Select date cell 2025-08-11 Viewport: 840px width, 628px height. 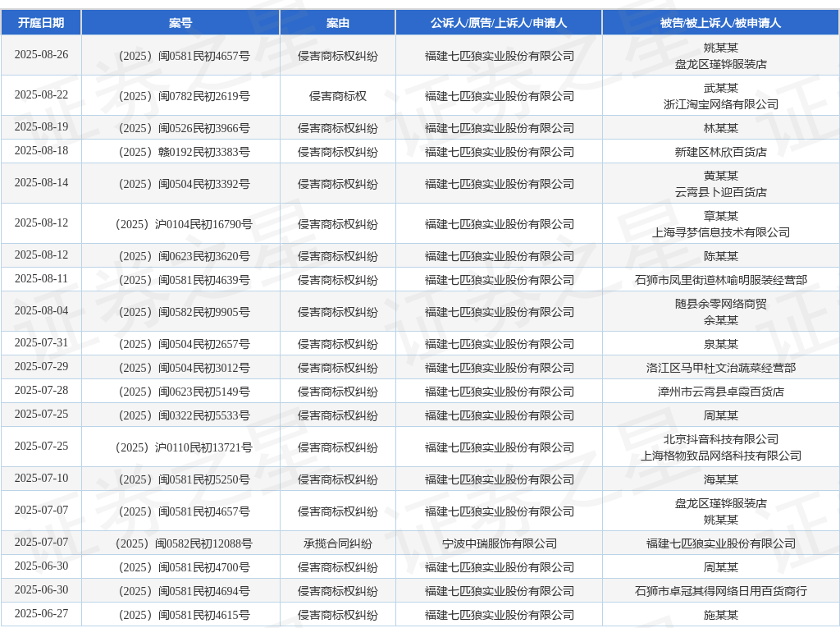click(41, 279)
